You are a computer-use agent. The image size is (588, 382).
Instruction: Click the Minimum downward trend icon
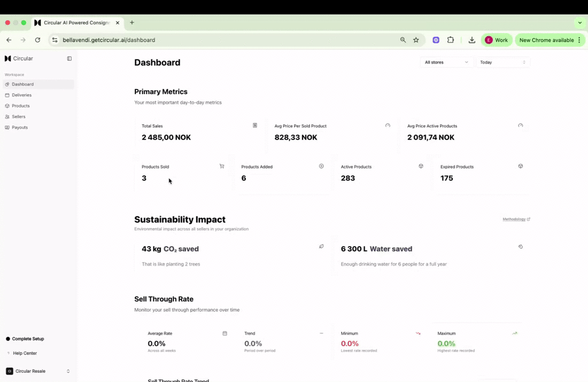[x=418, y=333]
